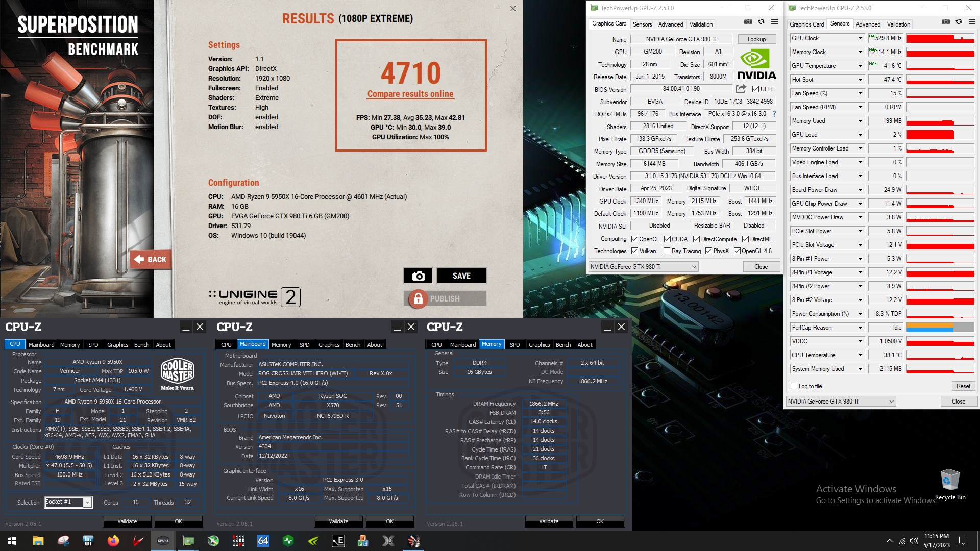The width and height of the screenshot is (980, 551).
Task: Open the GPU-Z green card taskbar icon
Action: point(188,541)
